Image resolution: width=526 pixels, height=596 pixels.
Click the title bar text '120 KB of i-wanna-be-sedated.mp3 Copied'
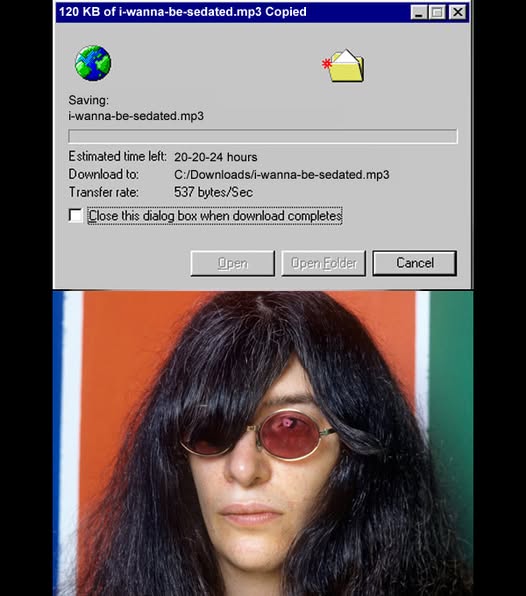[182, 12]
